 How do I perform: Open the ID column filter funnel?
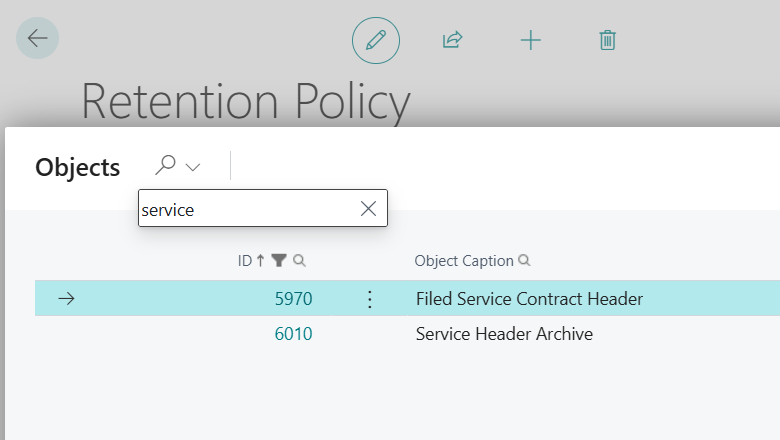[x=279, y=261]
